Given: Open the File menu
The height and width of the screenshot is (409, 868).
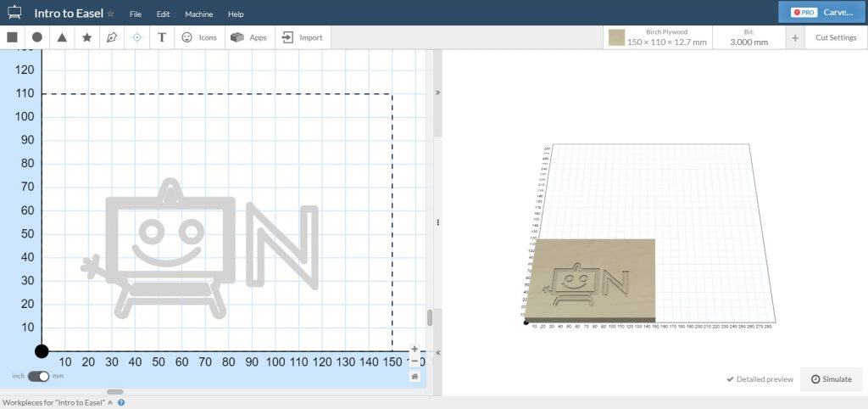Looking at the screenshot, I should coord(136,14).
